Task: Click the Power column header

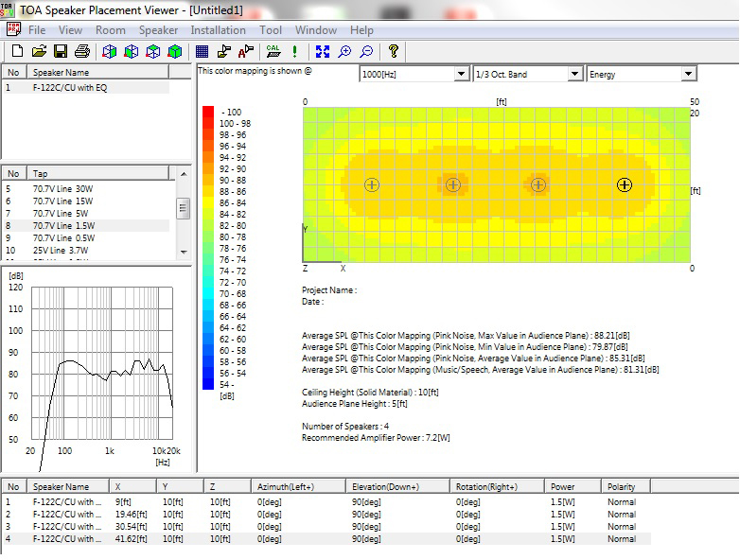Action: pyautogui.click(x=573, y=487)
